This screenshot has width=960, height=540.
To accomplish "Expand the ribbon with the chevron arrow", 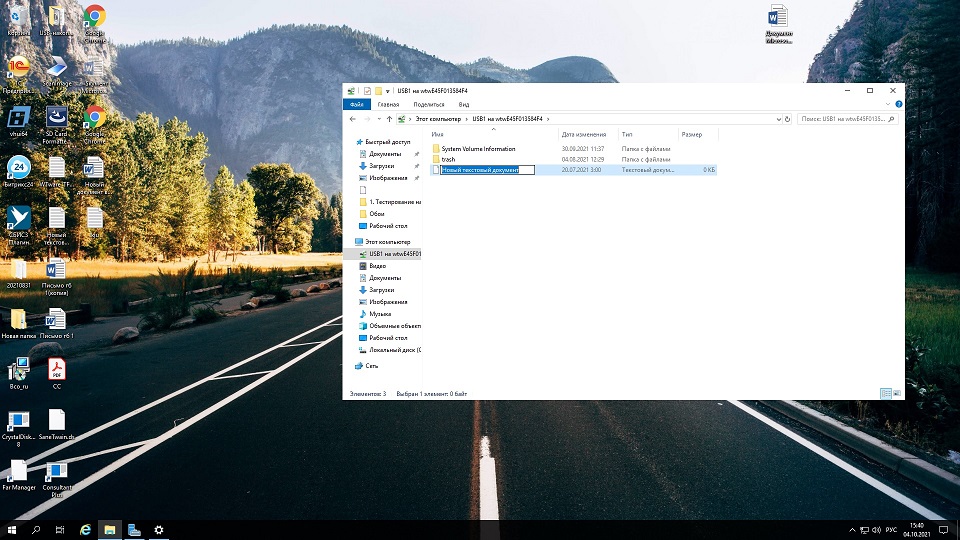I will pos(887,104).
